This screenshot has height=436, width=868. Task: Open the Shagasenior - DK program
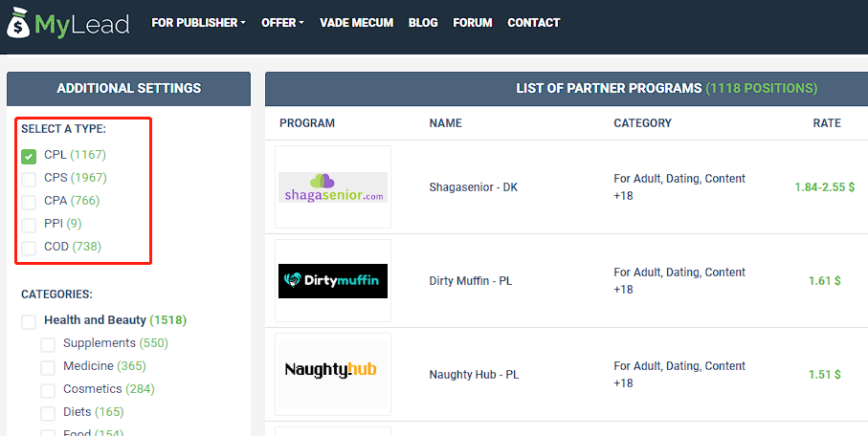(x=474, y=187)
